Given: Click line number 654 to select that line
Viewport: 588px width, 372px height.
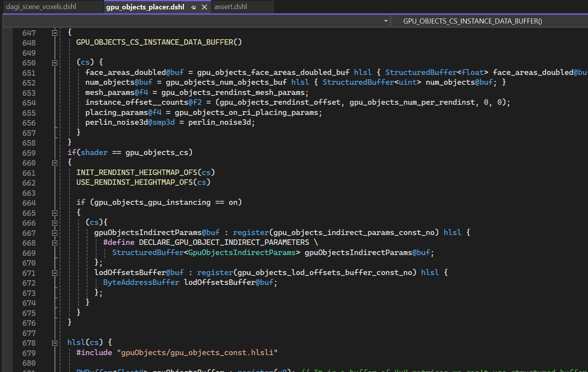Looking at the screenshot, I should (29, 102).
